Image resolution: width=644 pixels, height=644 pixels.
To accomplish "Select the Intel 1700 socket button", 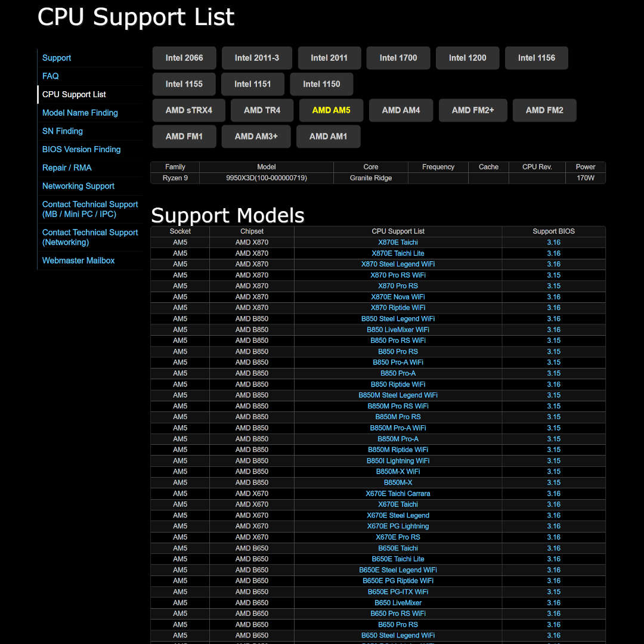I will [x=398, y=58].
